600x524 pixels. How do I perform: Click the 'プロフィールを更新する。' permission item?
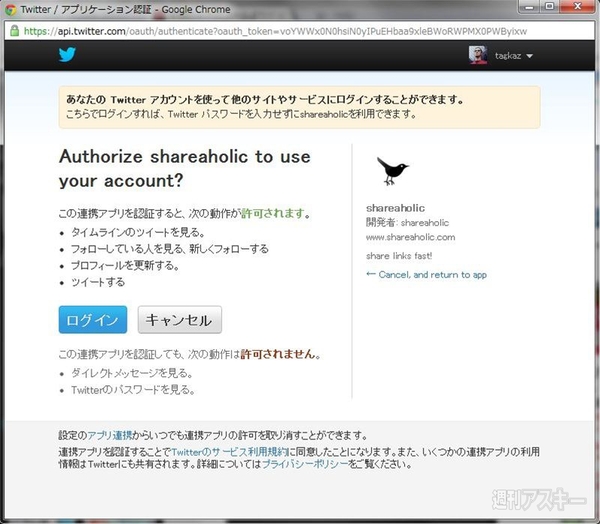click(125, 265)
